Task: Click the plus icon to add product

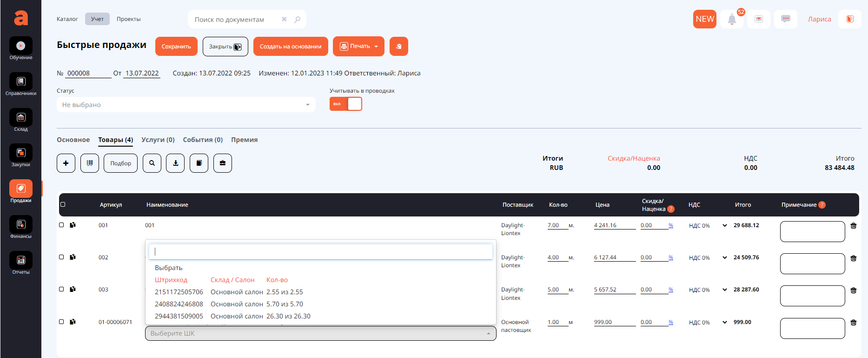Action: click(66, 163)
